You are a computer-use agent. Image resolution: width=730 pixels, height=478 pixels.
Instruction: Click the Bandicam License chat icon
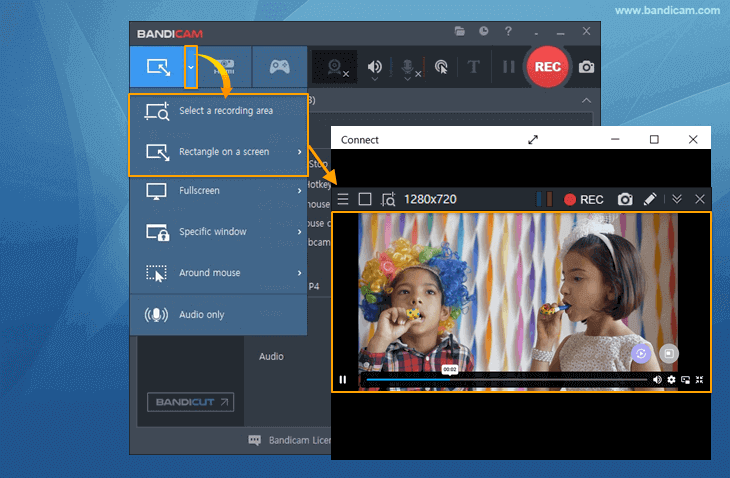pyautogui.click(x=255, y=440)
